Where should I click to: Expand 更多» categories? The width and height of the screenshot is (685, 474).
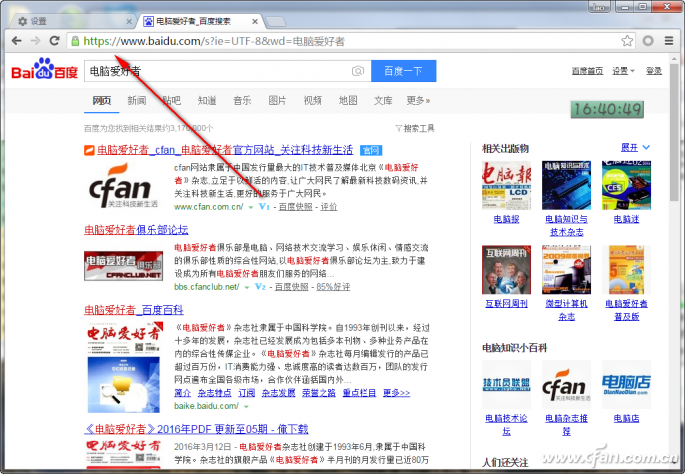click(x=418, y=100)
